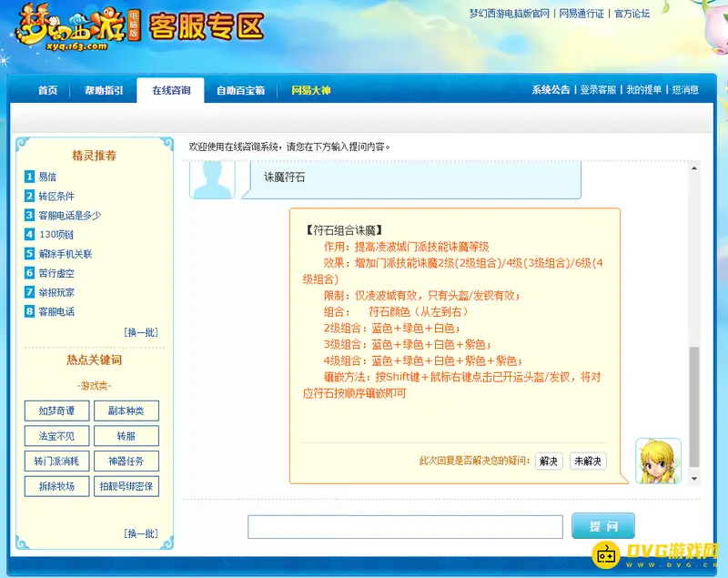Click 换一批 under 精灵推荐 list
Image resolution: width=728 pixels, height=578 pixels.
tap(141, 332)
